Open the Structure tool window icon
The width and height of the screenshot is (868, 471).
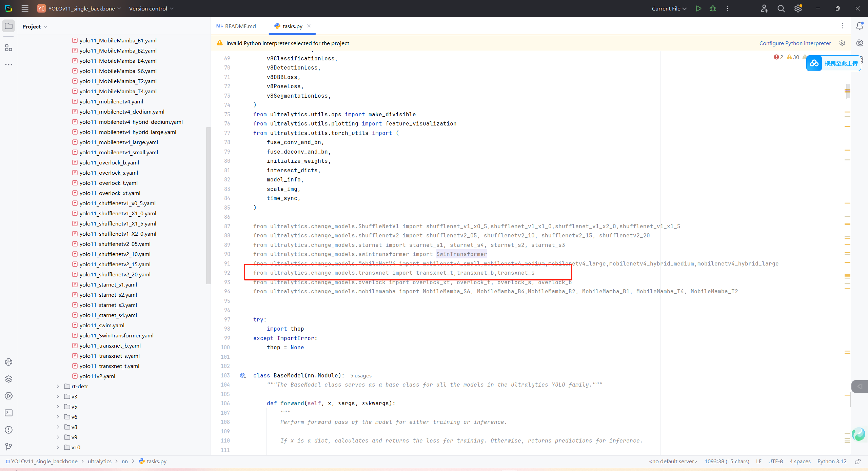coord(8,48)
